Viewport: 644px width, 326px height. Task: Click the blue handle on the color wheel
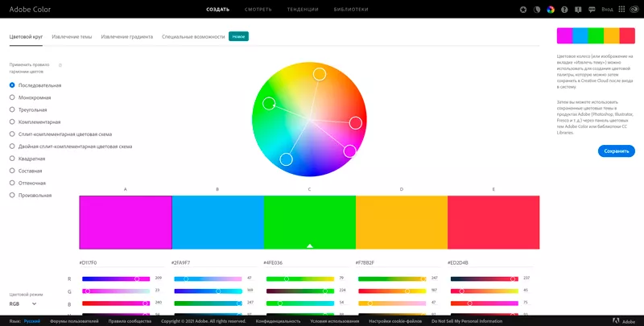click(x=287, y=159)
